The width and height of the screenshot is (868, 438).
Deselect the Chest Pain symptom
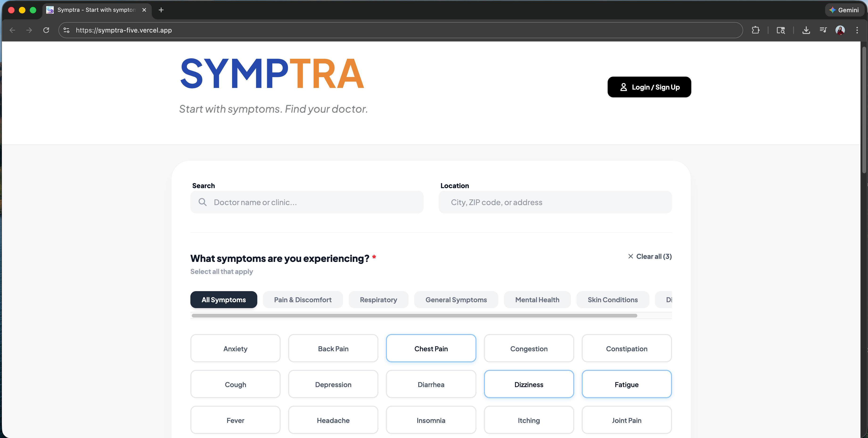click(x=431, y=348)
